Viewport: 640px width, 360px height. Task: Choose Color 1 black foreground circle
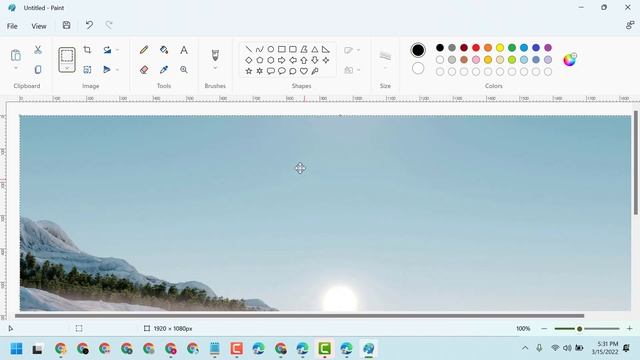[x=418, y=50]
